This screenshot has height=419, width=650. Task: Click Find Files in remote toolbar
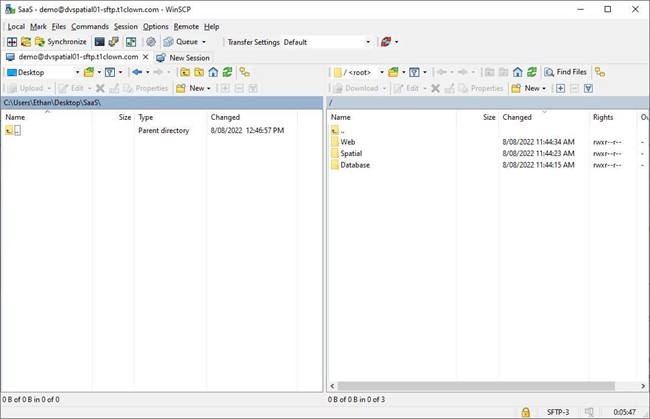[565, 72]
